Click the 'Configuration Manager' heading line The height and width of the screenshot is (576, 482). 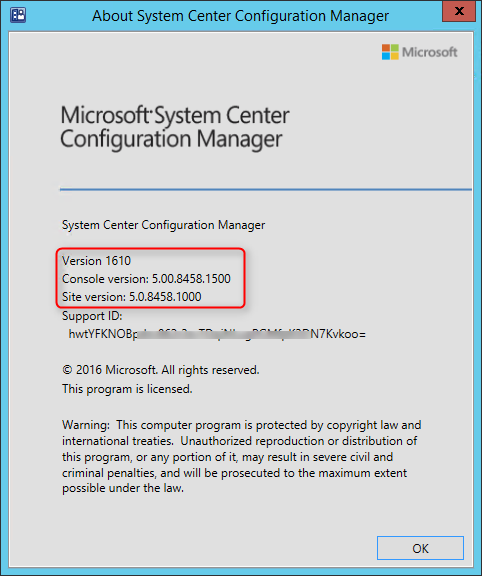(x=171, y=140)
